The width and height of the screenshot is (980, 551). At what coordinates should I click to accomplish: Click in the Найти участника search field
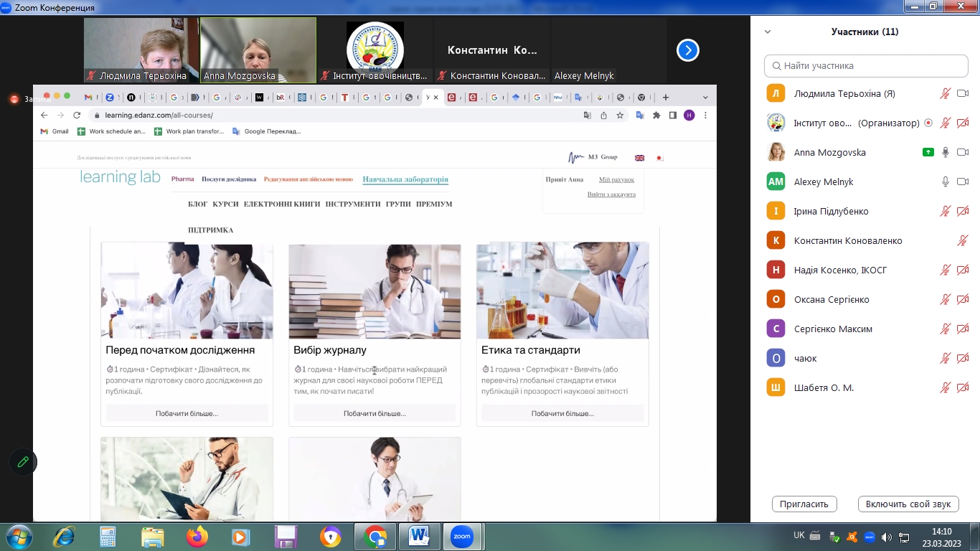(866, 65)
